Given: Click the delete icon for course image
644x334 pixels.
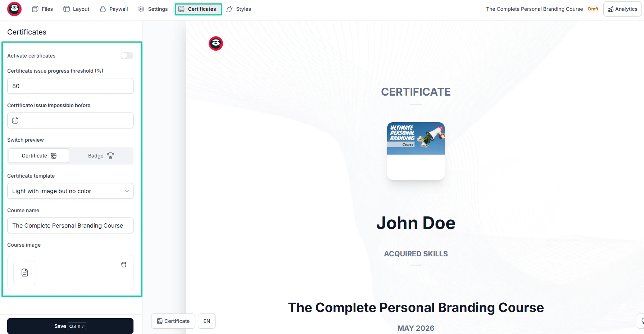Looking at the screenshot, I should 124,265.
